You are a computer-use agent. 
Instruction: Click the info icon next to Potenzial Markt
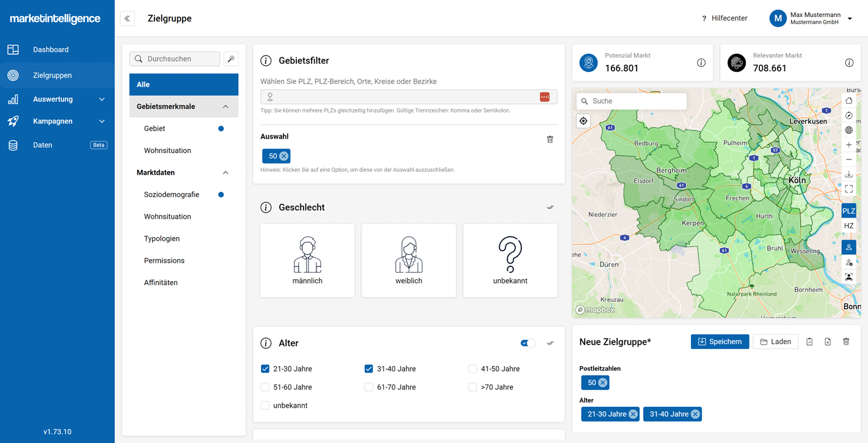[x=701, y=63]
